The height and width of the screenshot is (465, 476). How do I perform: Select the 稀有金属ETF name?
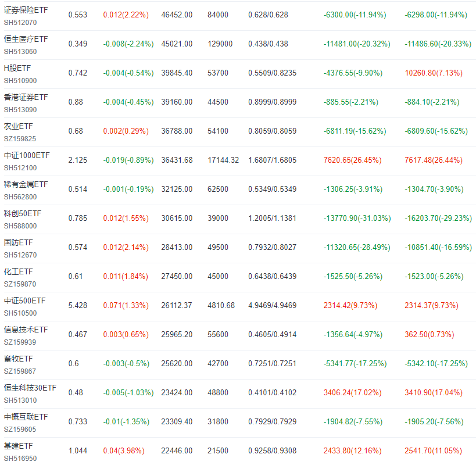[x=26, y=184]
